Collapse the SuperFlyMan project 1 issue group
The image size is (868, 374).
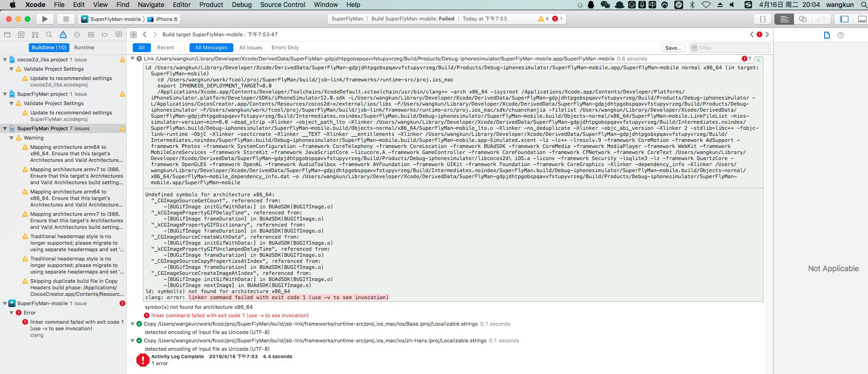(5, 94)
